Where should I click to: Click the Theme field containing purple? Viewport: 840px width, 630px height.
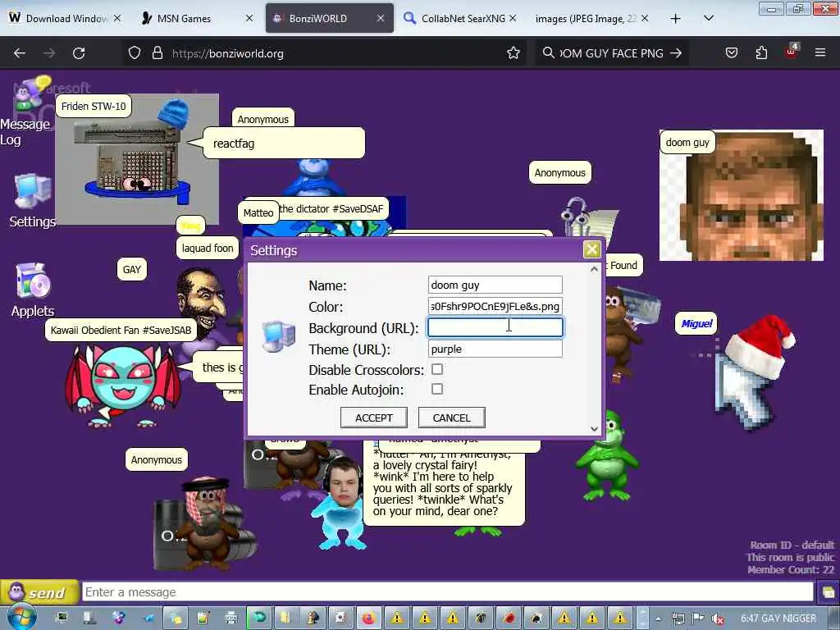pyautogui.click(x=495, y=349)
